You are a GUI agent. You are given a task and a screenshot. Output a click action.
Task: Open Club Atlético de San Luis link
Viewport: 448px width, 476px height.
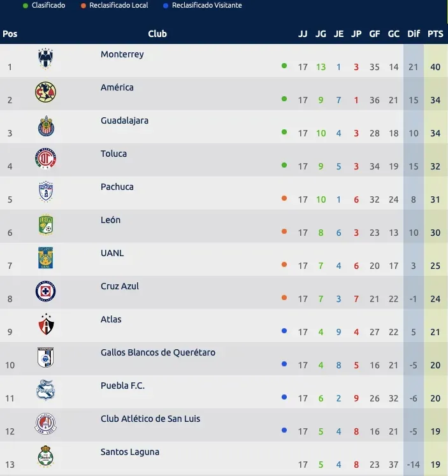coord(150,419)
